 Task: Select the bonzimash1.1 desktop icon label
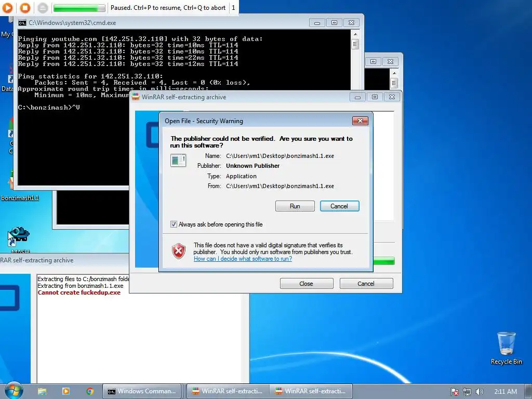(x=20, y=198)
